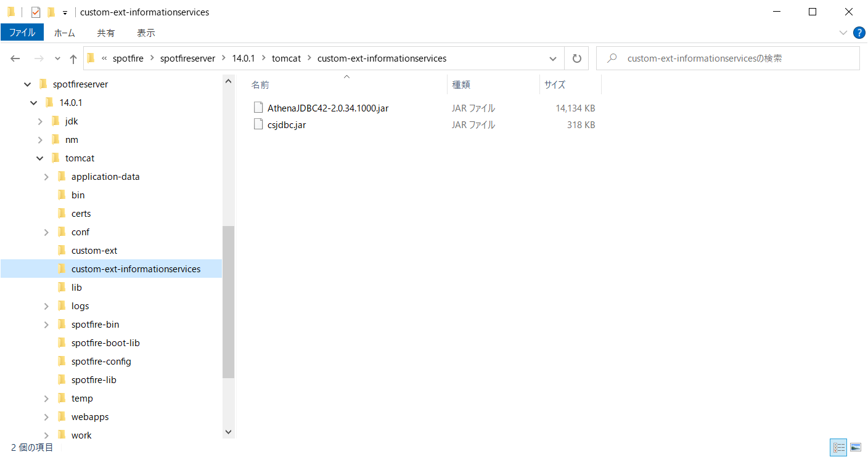Viewport: 868px width, 457px height.
Task: Select AthenaJDBC42-2.0.34.1000.jar file
Action: [x=328, y=108]
